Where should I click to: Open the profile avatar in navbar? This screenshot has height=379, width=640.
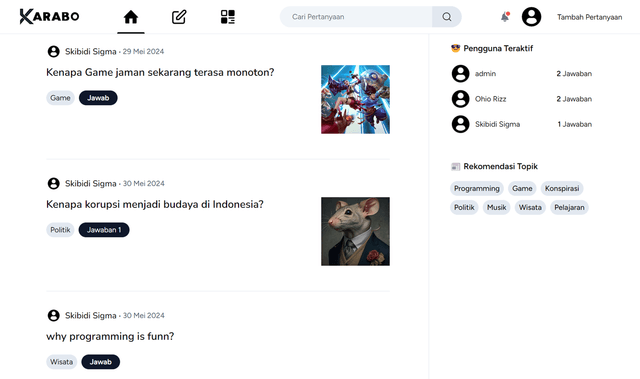[x=531, y=17]
